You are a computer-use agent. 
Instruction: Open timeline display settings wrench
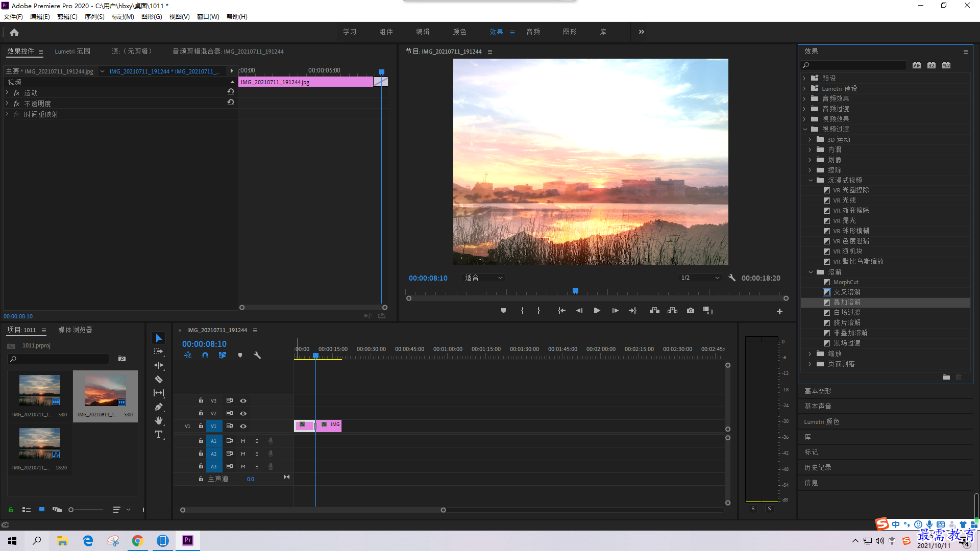point(257,355)
